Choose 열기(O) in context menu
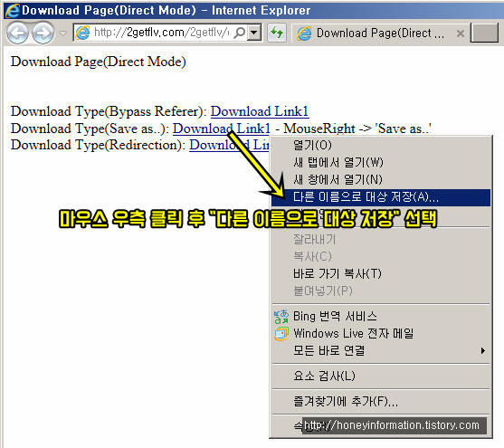Screen dimensions: 504x448 tap(381, 145)
